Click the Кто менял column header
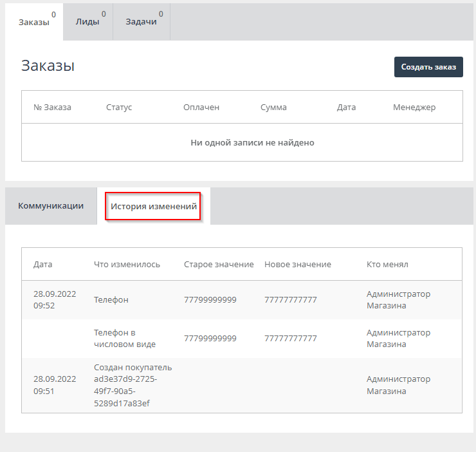 (x=387, y=264)
